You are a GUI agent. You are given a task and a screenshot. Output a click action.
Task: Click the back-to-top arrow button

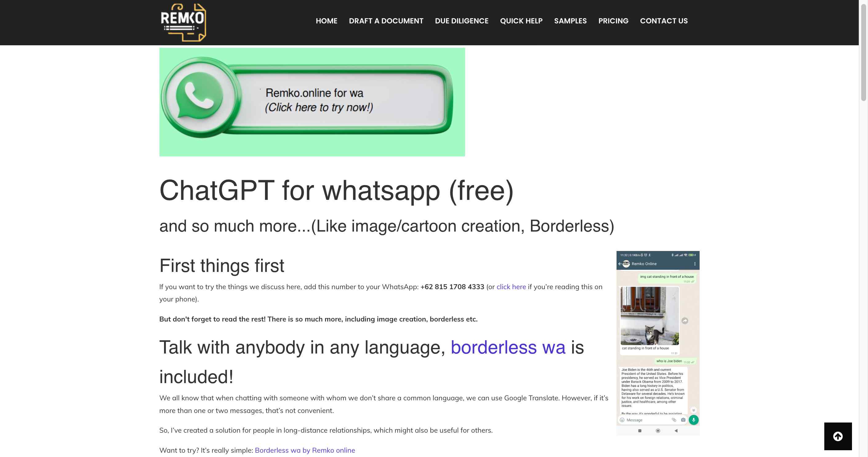pyautogui.click(x=838, y=436)
